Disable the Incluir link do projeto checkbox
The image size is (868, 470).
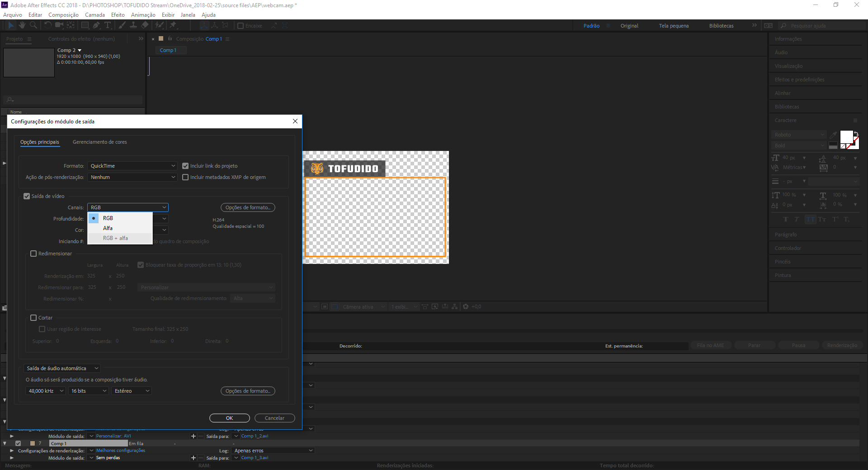[x=185, y=166]
